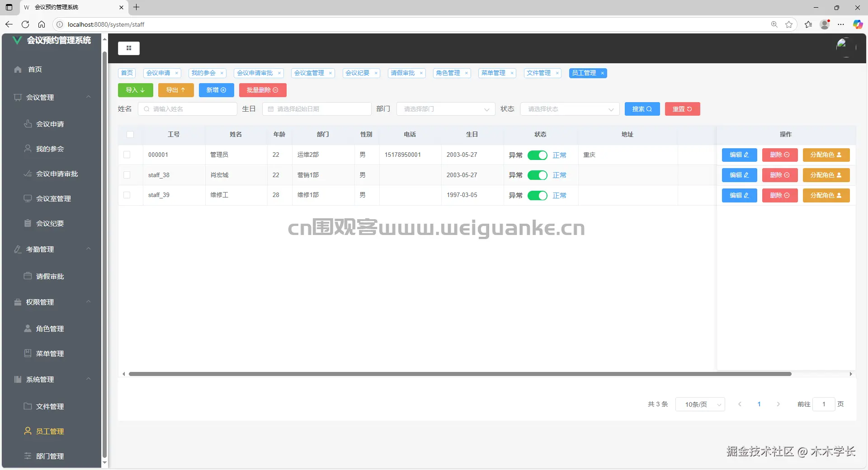The height and width of the screenshot is (470, 868).
Task: Add this page to favorites star
Action: coord(789,24)
